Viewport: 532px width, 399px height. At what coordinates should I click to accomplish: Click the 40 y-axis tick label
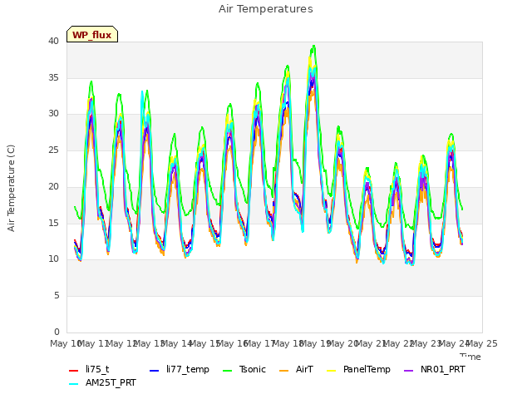(x=53, y=42)
